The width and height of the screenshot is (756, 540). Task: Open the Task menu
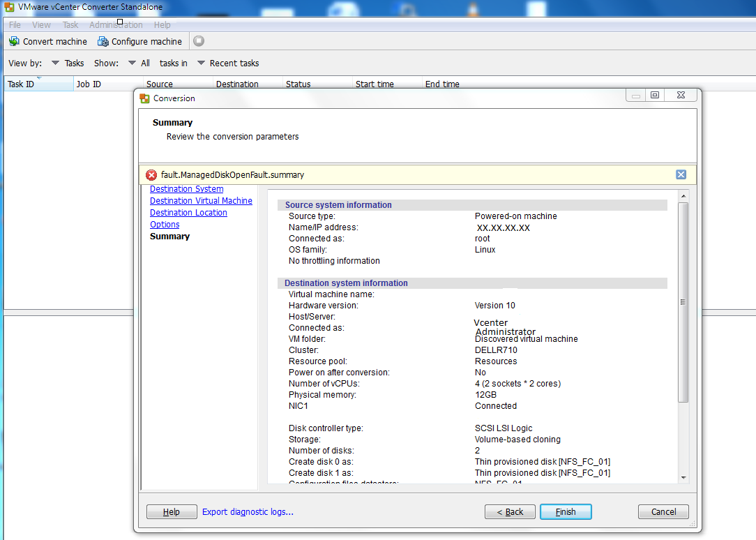coord(70,24)
